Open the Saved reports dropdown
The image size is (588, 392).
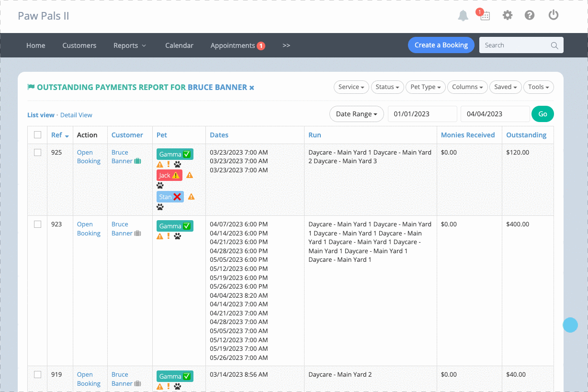pos(505,87)
